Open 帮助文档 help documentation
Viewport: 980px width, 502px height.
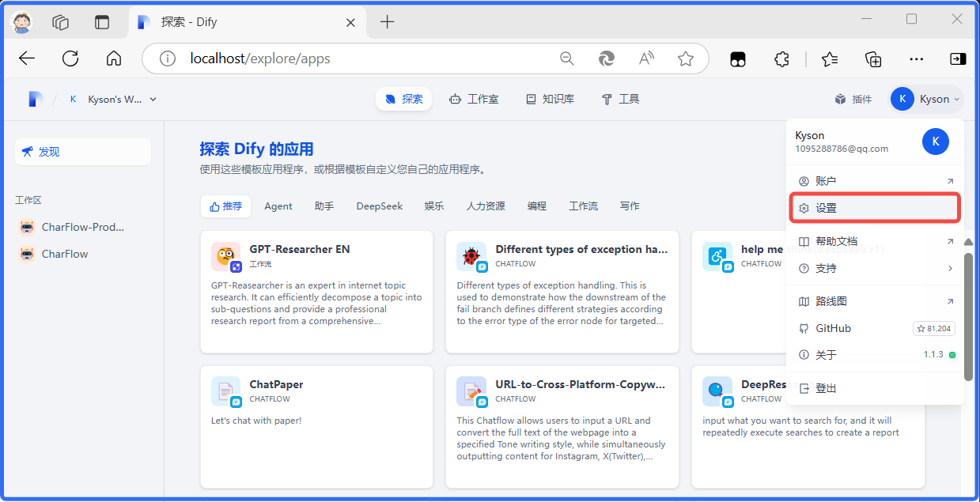875,241
